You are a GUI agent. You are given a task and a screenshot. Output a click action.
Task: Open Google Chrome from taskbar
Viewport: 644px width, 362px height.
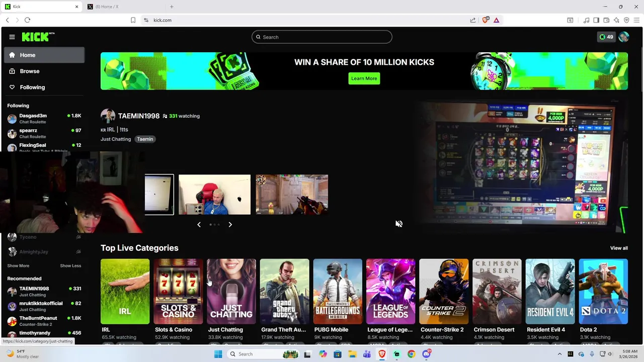pyautogui.click(x=412, y=354)
